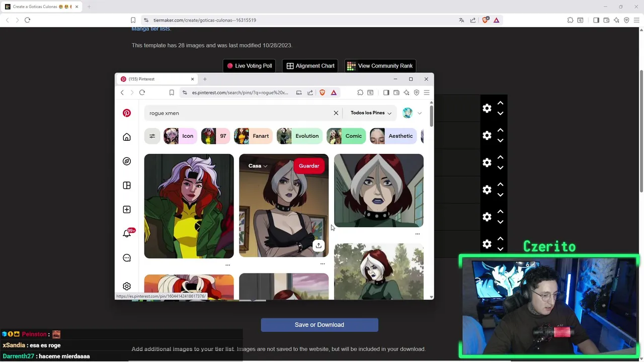Open Live Voting Poll

tap(250, 66)
